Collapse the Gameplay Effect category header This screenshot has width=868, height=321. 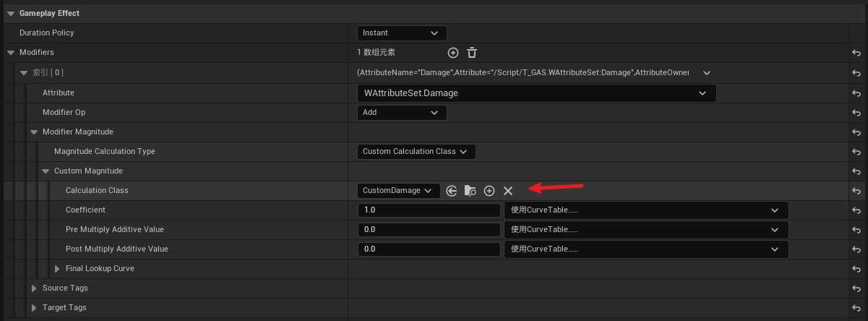10,13
